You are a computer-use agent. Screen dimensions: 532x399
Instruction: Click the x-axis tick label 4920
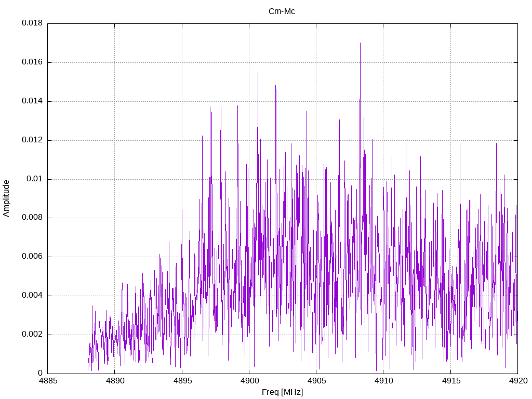pyautogui.click(x=518, y=381)
